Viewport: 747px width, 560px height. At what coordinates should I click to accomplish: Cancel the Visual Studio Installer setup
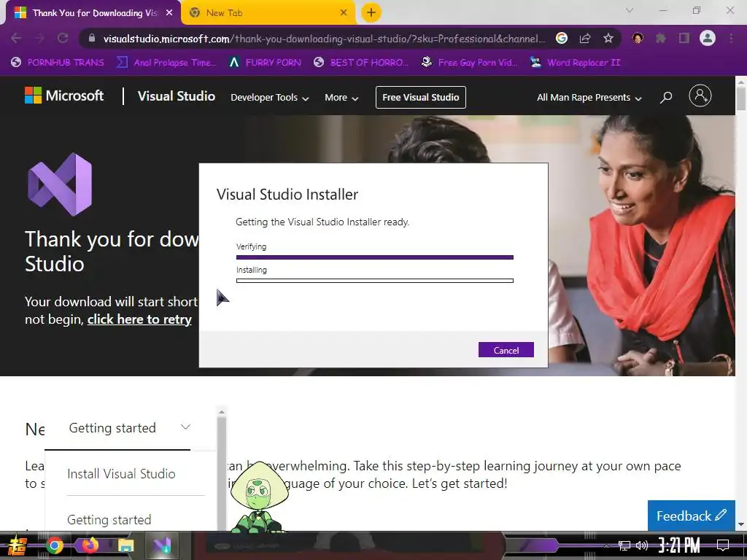(x=506, y=350)
